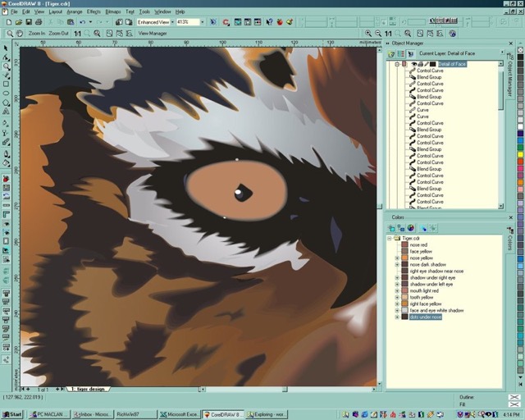Open the Arrange menu
Viewport: 525px width, 420px height.
coord(75,11)
